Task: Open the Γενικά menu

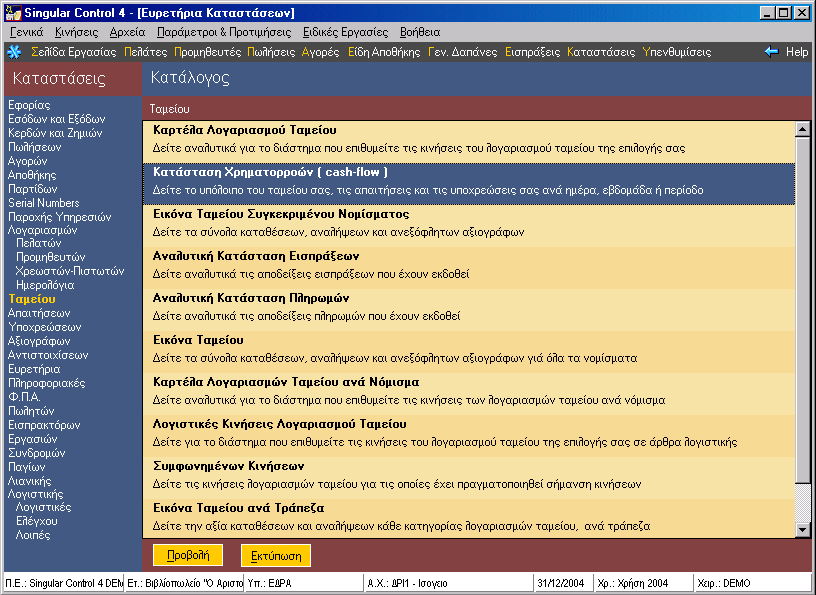Action: 27,32
